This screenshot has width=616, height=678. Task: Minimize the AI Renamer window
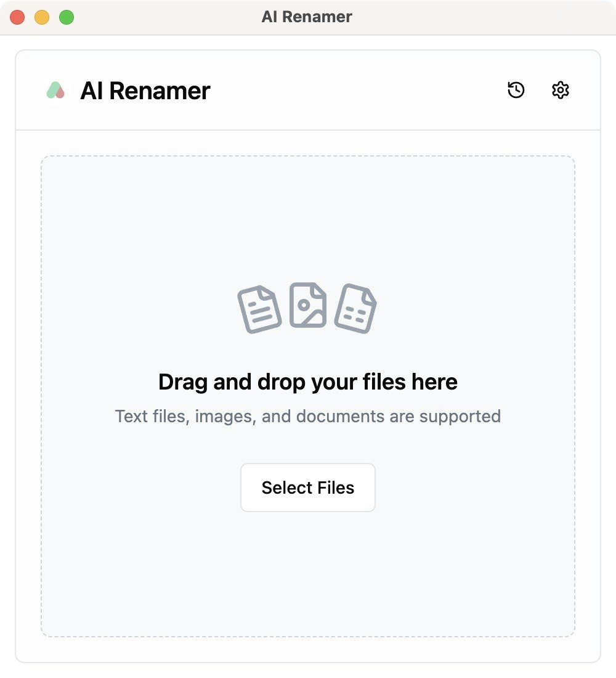pos(41,17)
